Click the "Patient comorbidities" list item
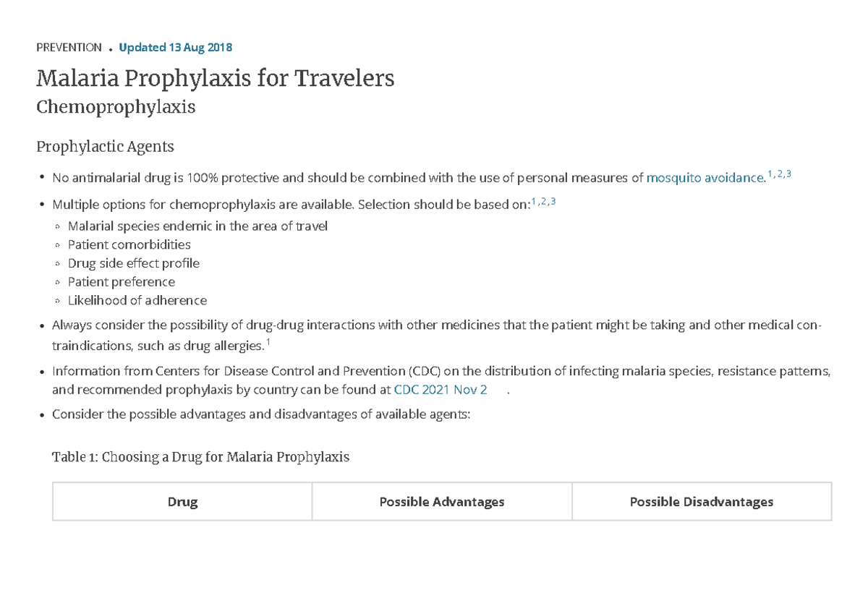868x614 pixels. [129, 244]
